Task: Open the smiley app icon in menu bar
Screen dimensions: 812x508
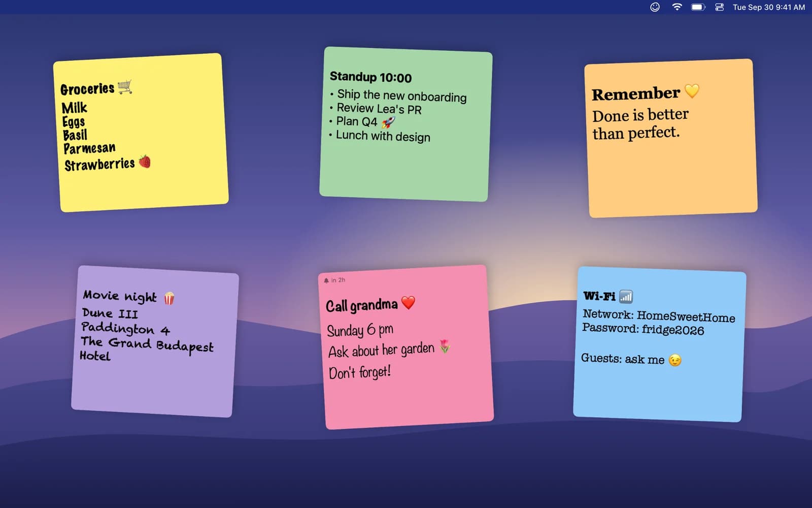Action: click(655, 7)
